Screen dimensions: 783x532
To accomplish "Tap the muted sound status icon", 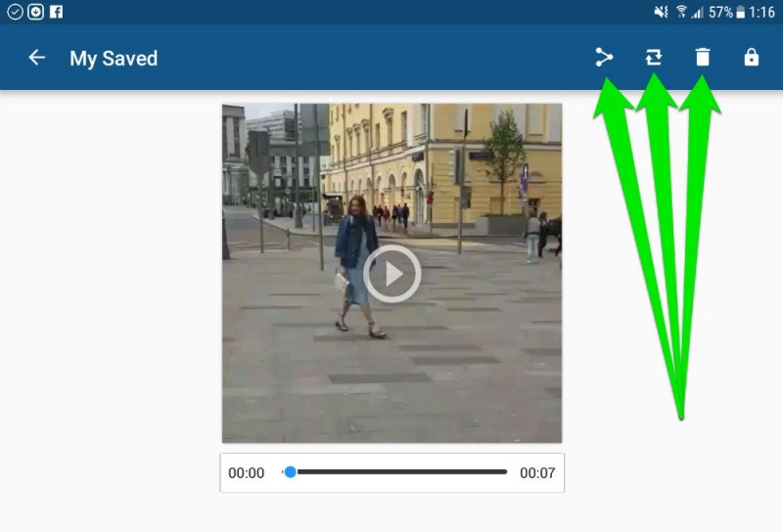I will pyautogui.click(x=662, y=12).
